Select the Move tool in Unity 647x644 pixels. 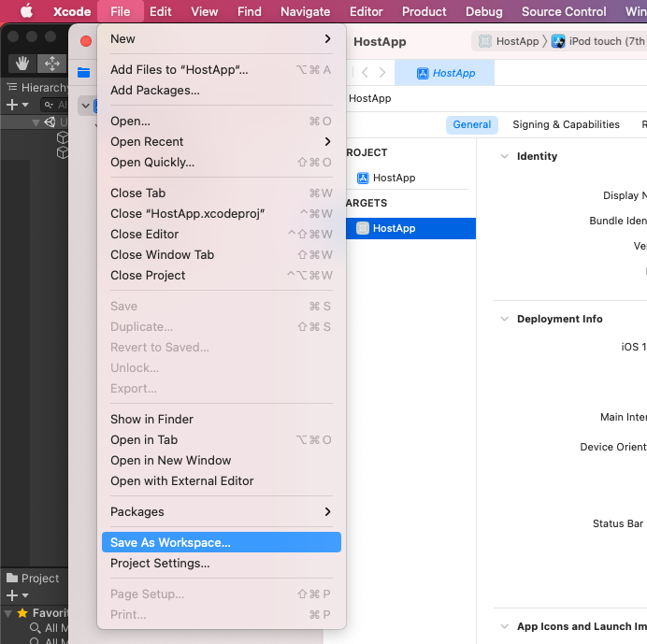click(x=52, y=64)
